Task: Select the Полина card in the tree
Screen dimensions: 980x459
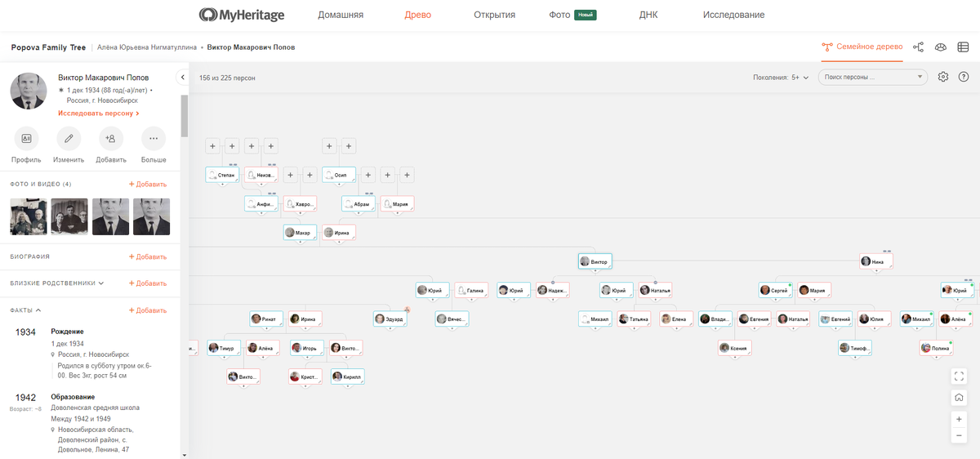Action: tap(936, 348)
